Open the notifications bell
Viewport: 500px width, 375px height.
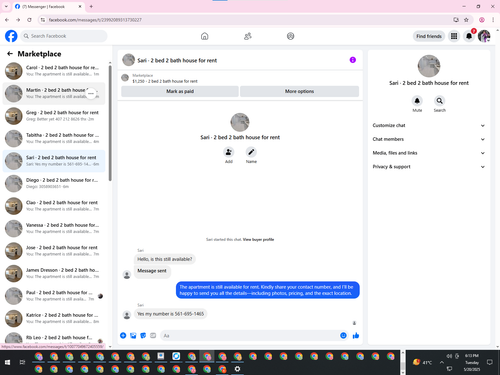click(x=469, y=36)
